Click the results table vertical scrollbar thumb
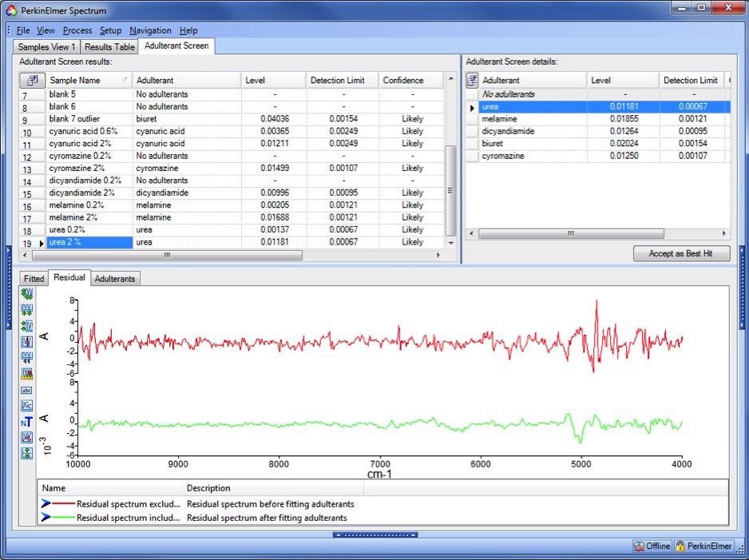Screen dimensions: 749x560 pyautogui.click(x=450, y=191)
